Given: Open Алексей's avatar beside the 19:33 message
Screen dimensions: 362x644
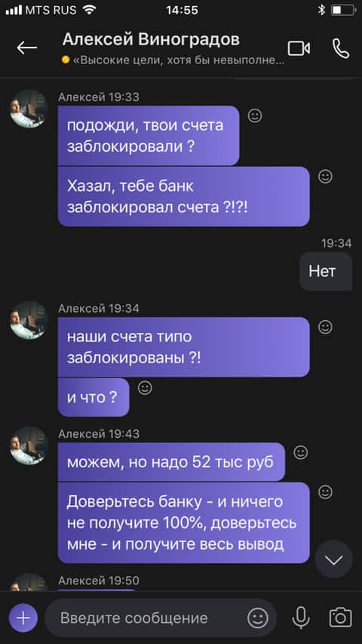Looking at the screenshot, I should pyautogui.click(x=29, y=109).
